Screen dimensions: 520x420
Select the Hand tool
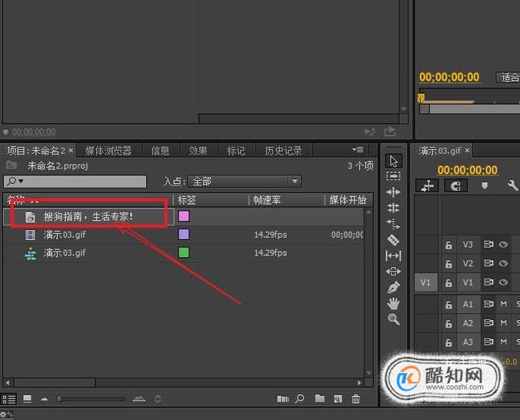(393, 303)
